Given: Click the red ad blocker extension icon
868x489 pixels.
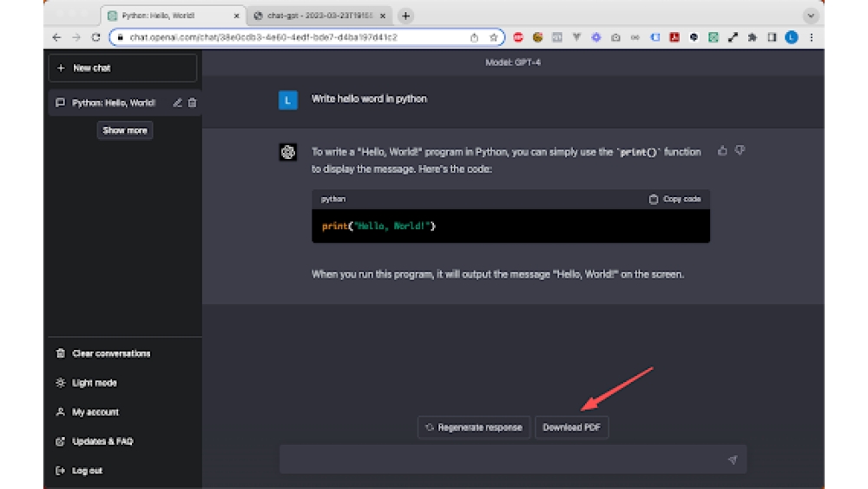Looking at the screenshot, I should coord(518,37).
